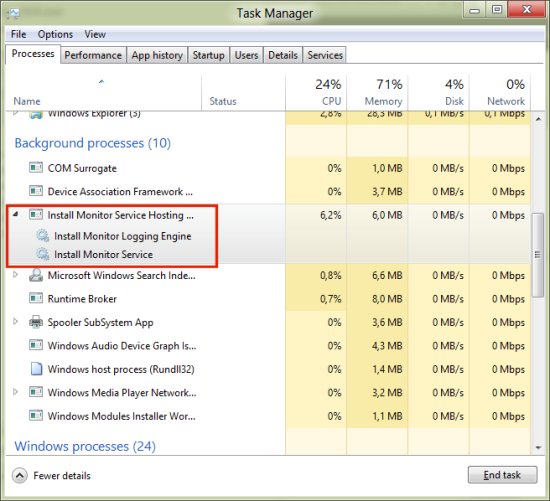This screenshot has height=501, width=550.
Task: Open the File menu
Action: pyautogui.click(x=18, y=34)
